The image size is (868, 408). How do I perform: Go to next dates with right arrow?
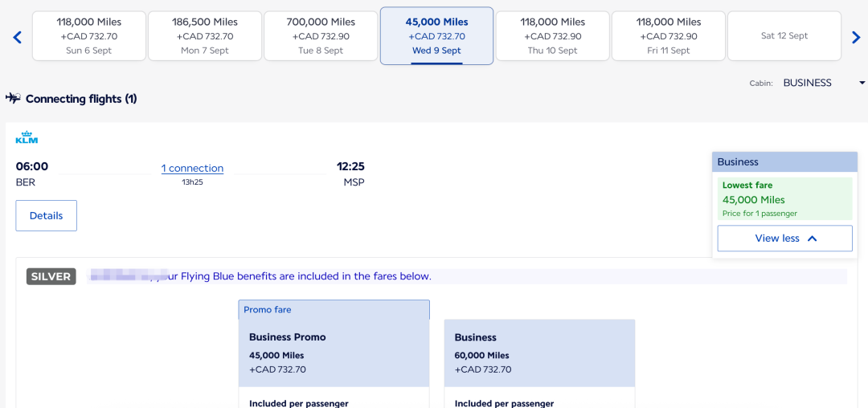click(856, 38)
